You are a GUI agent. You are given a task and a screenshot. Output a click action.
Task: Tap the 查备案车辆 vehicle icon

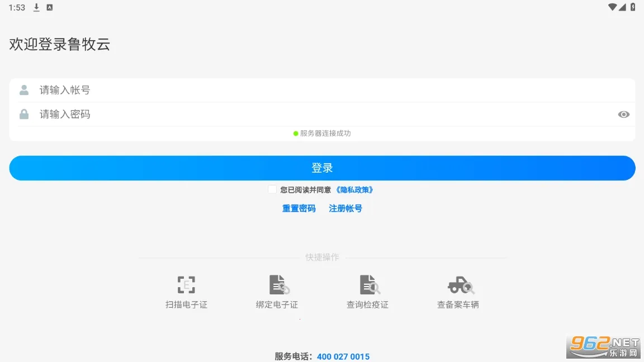pyautogui.click(x=458, y=284)
